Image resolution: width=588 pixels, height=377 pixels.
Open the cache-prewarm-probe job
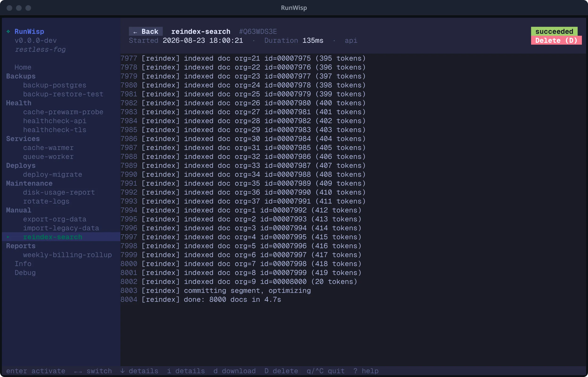click(x=63, y=112)
